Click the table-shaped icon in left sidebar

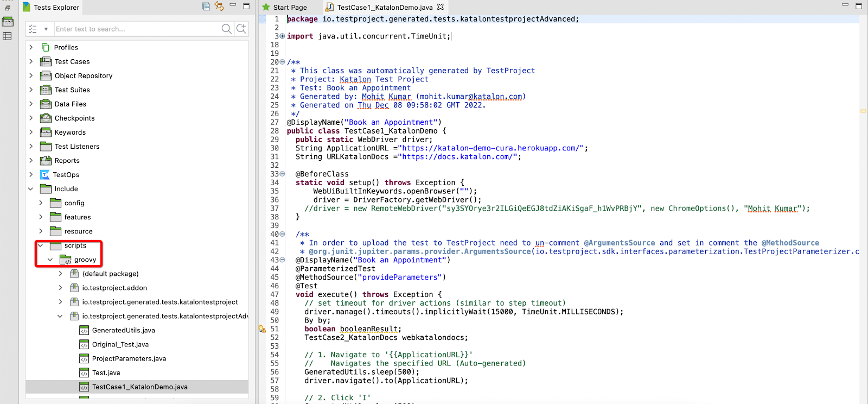coord(8,36)
